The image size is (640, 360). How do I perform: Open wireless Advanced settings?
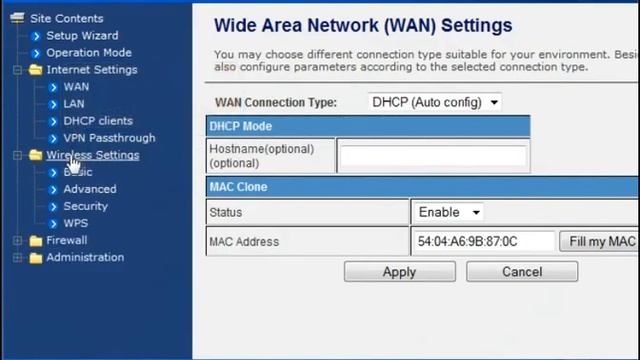pyautogui.click(x=90, y=189)
